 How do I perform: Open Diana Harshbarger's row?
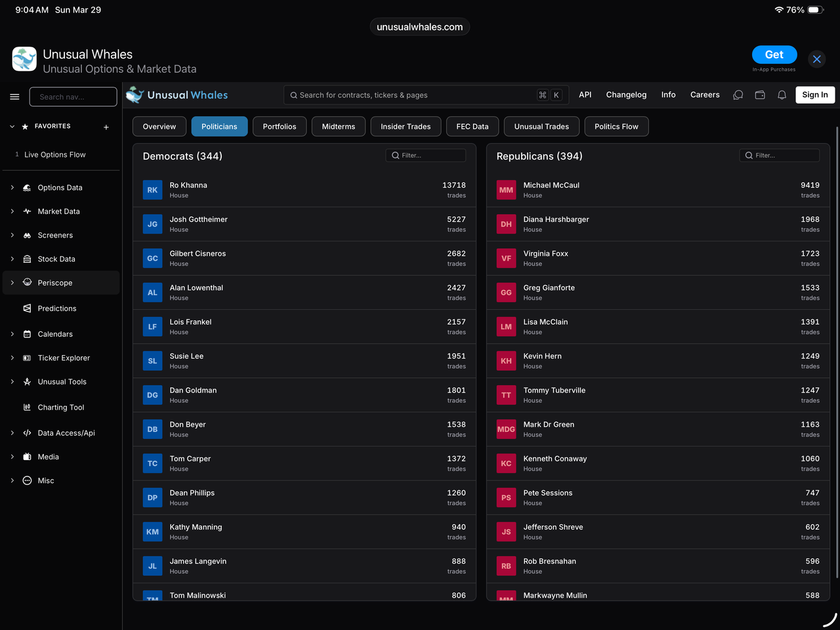point(658,224)
